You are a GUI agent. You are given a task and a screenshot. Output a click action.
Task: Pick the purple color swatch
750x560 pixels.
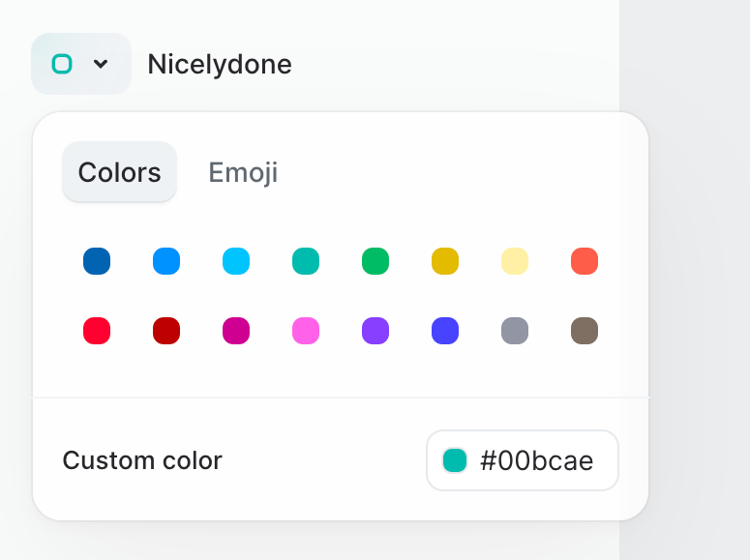click(375, 331)
